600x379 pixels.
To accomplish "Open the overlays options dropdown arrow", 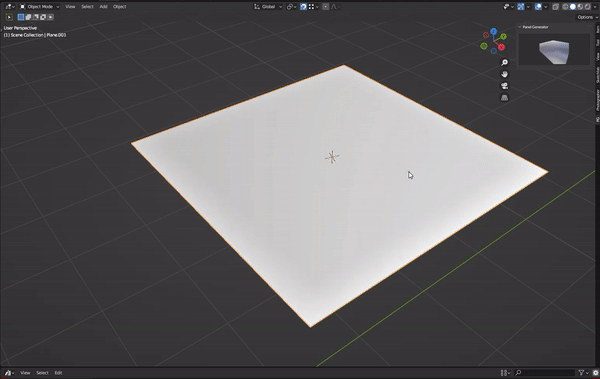I will (546, 7).
